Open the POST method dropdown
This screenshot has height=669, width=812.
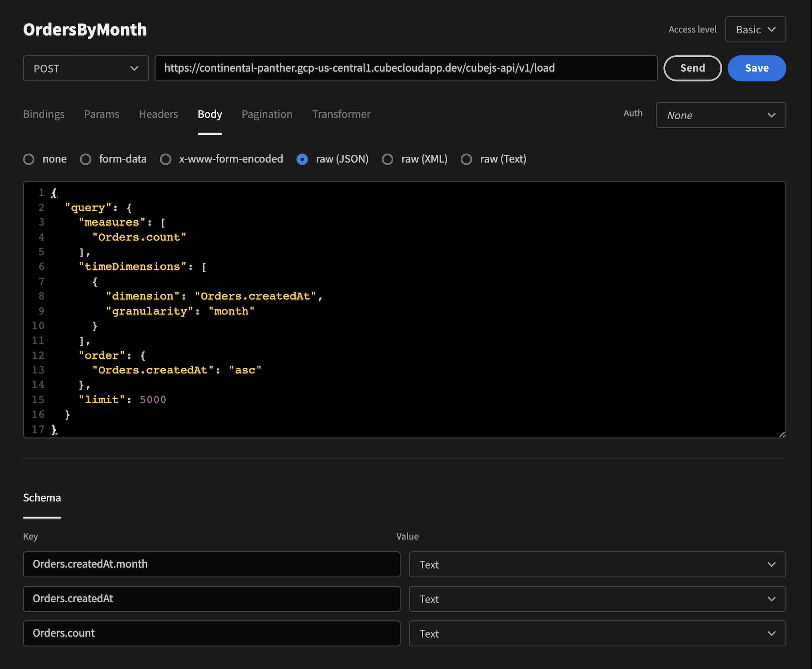[86, 69]
